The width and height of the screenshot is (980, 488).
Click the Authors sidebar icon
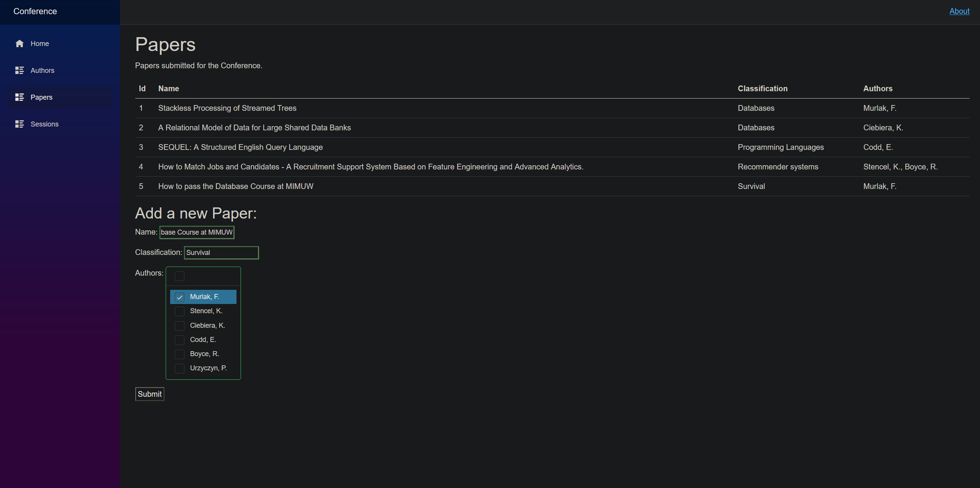click(x=20, y=70)
